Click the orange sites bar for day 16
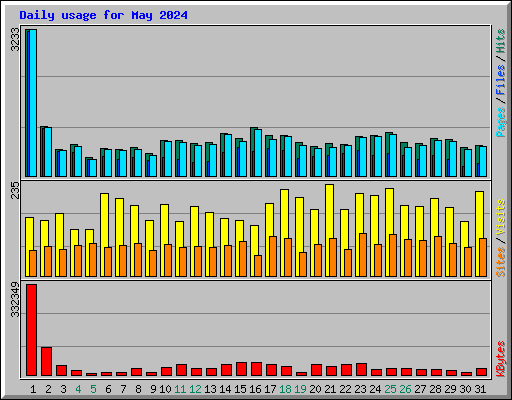 [258, 266]
